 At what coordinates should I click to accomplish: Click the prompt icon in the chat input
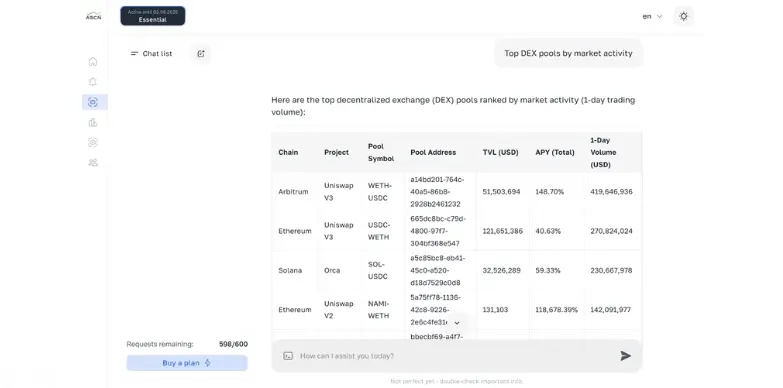click(x=288, y=356)
